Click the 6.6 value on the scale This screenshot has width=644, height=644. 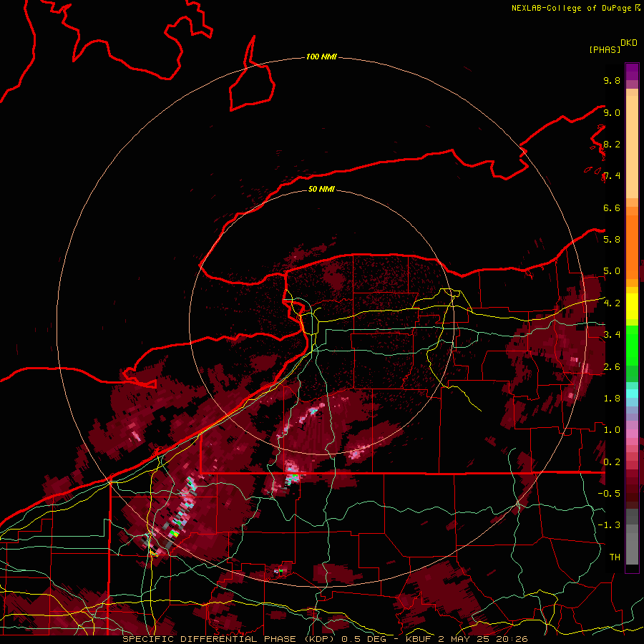coord(612,208)
